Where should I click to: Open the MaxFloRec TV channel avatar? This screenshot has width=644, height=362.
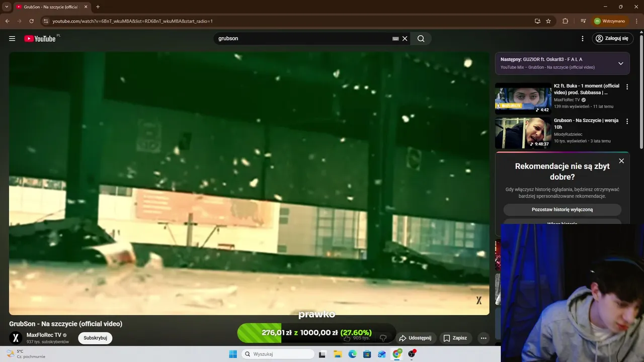(16, 338)
